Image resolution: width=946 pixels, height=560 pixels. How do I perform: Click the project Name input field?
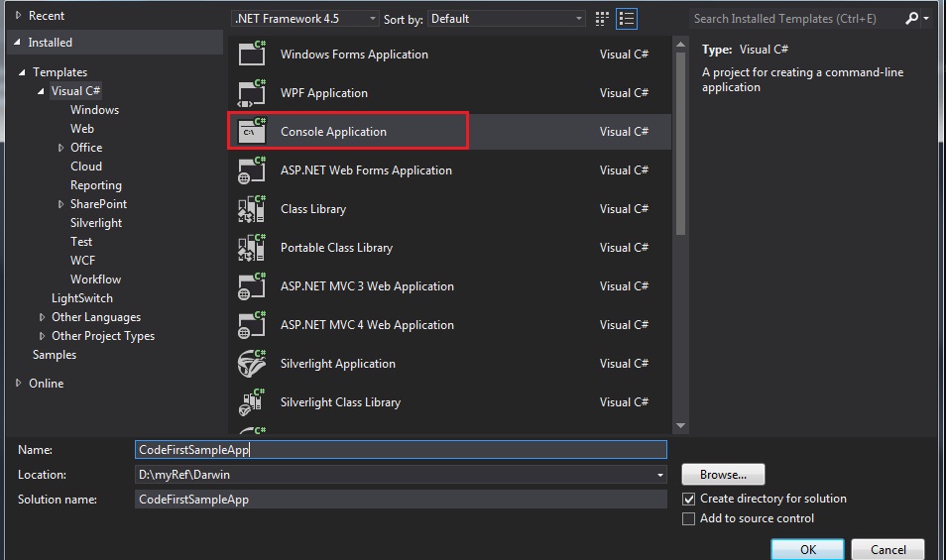[401, 450]
